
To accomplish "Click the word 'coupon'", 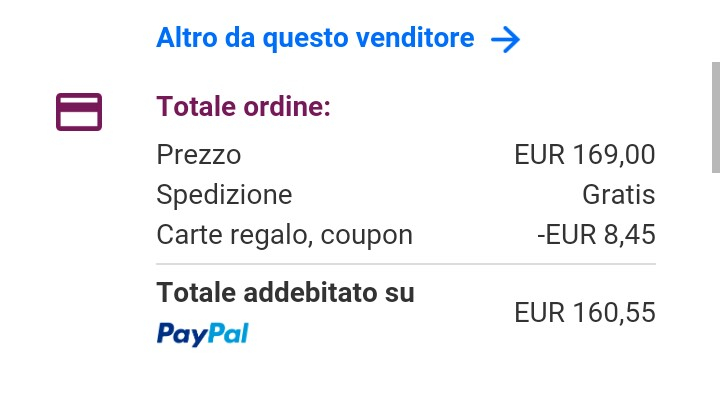I will [x=366, y=237].
